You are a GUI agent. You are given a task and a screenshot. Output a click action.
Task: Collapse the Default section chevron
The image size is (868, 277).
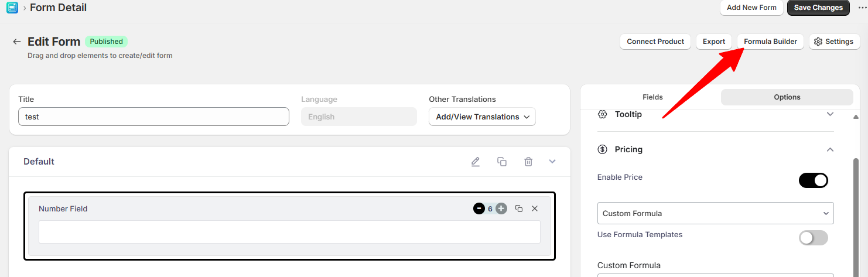point(552,162)
